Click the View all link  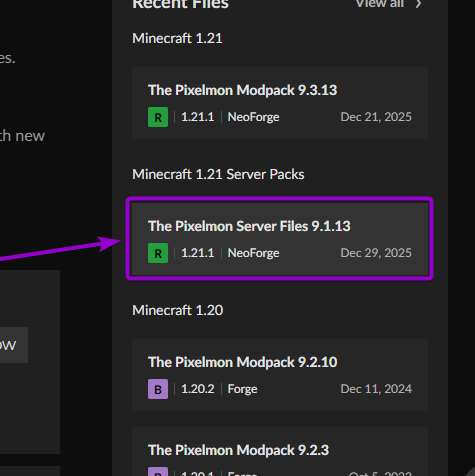(x=380, y=4)
